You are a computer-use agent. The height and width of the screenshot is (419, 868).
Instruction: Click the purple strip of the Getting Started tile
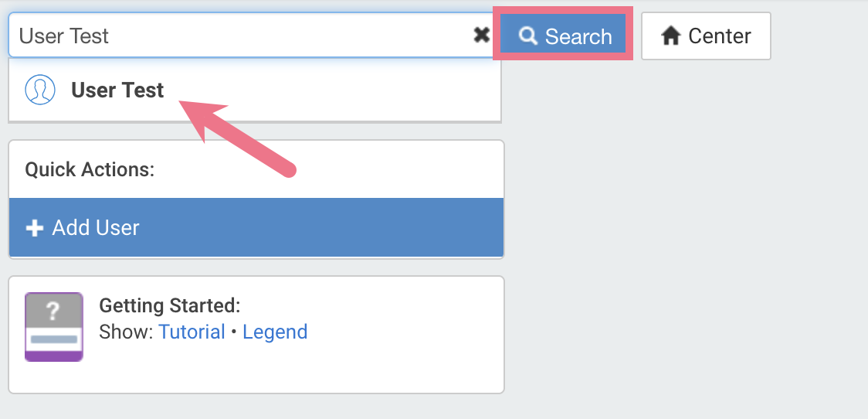click(54, 356)
